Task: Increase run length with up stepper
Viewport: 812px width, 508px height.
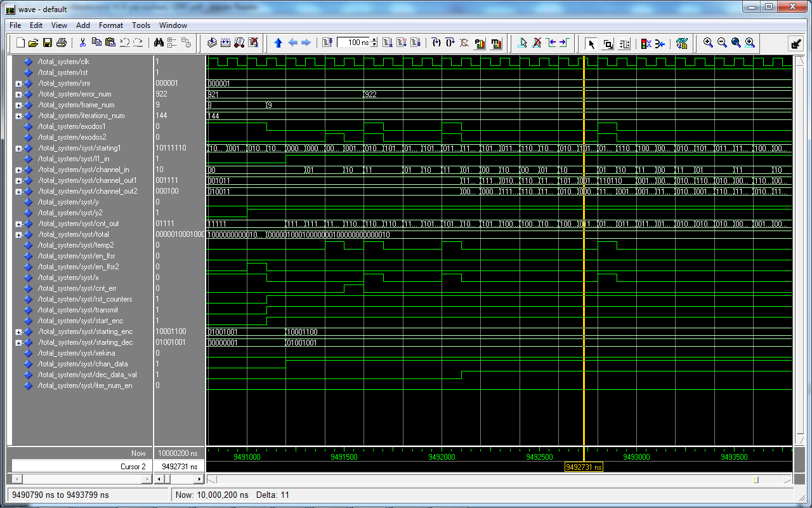Action: coord(374,40)
